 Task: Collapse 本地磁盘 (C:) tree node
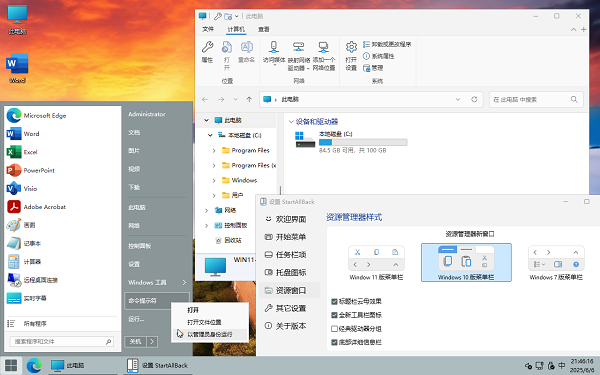coord(210,135)
